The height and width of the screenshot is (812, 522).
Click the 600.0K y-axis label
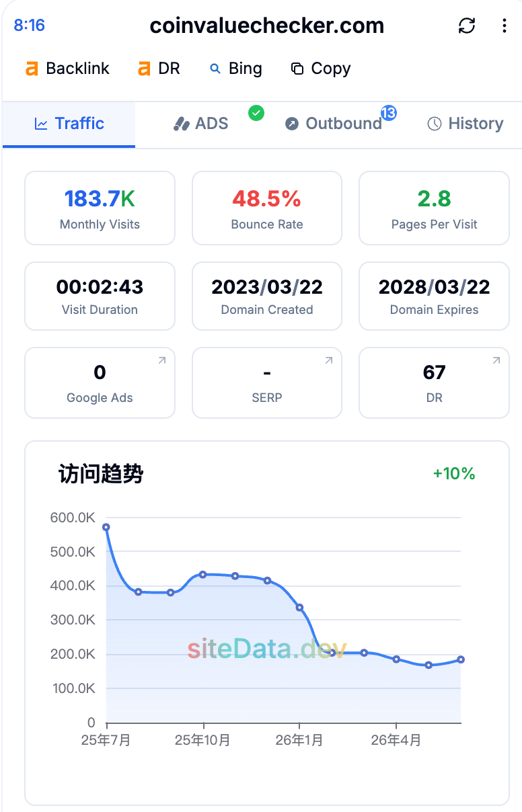point(73,518)
